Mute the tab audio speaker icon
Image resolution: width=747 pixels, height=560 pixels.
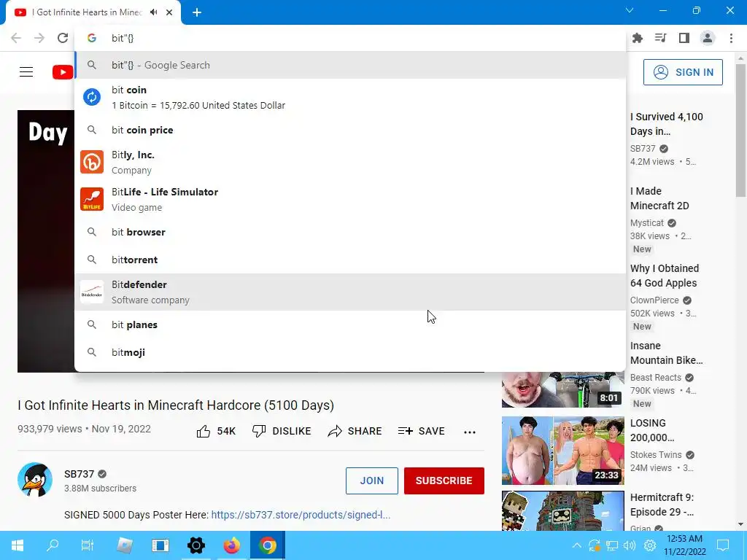click(153, 12)
